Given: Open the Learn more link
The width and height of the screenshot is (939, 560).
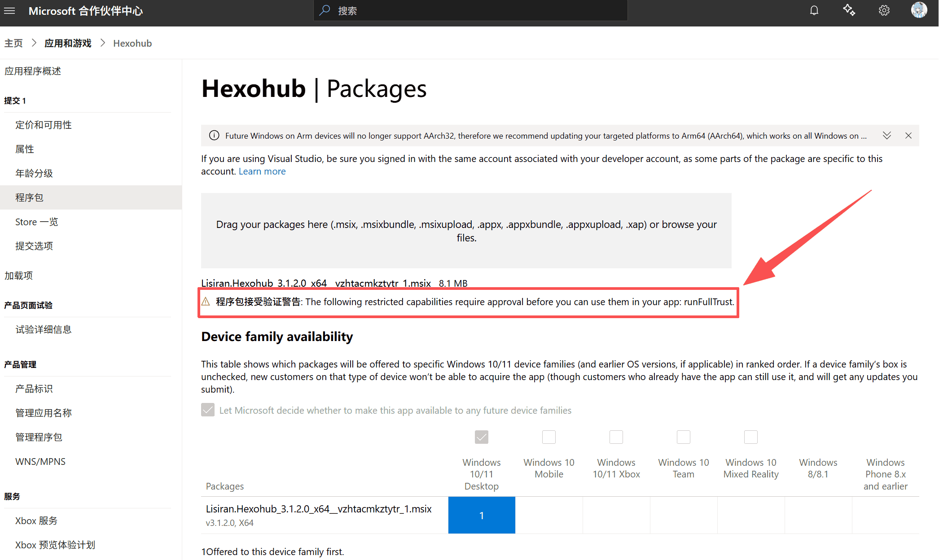Looking at the screenshot, I should tap(262, 171).
